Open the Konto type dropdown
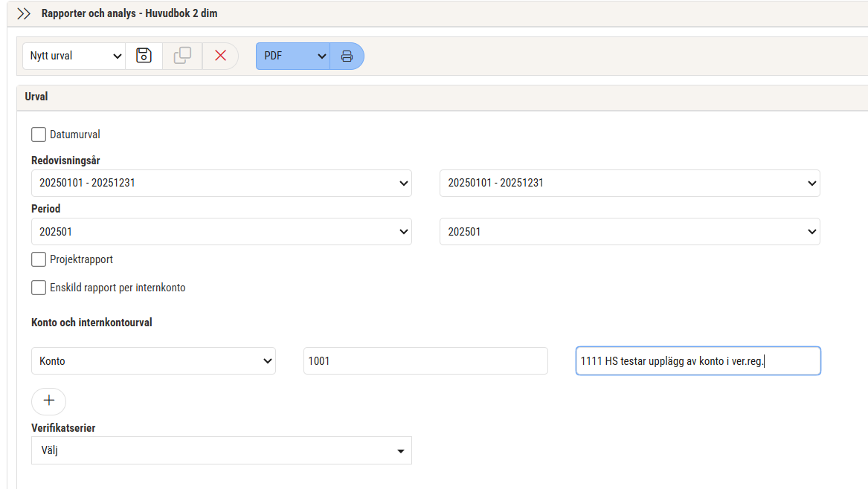The image size is (868, 489). coord(153,361)
